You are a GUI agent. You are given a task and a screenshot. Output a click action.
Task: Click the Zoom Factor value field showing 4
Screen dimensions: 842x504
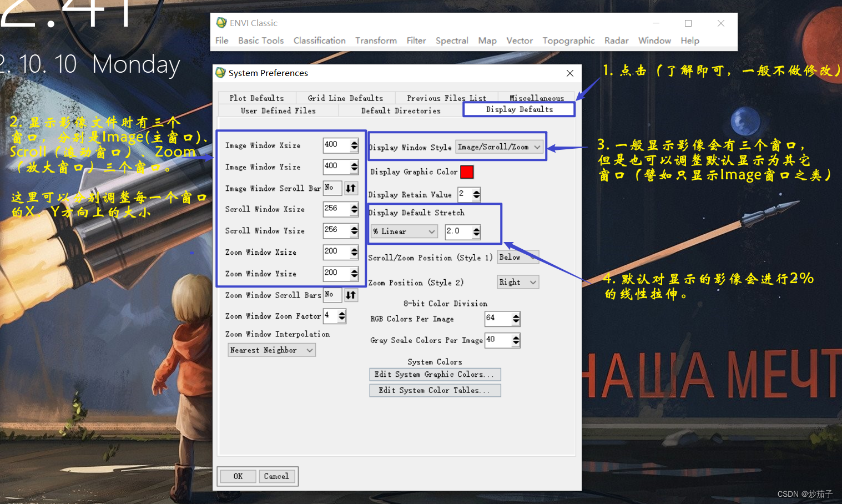[x=331, y=316]
